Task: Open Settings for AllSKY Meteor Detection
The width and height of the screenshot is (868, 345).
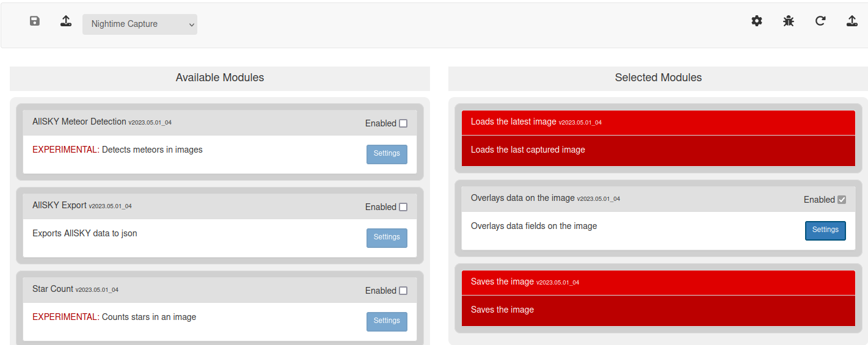Action: tap(387, 154)
